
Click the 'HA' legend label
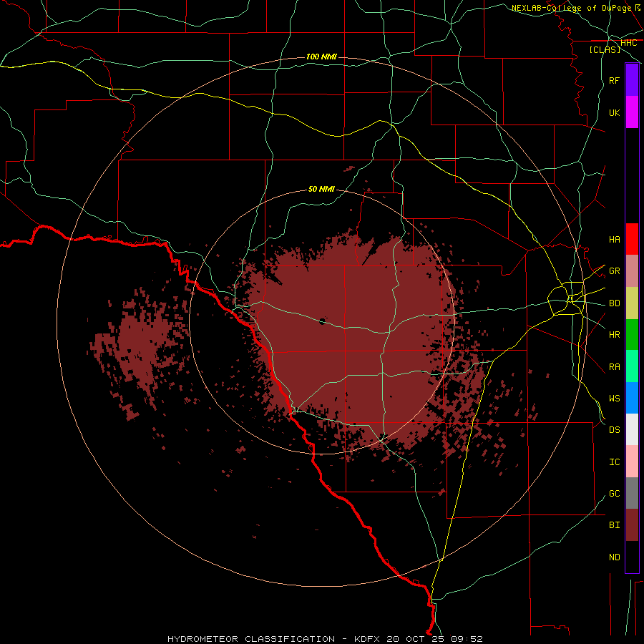tap(614, 240)
